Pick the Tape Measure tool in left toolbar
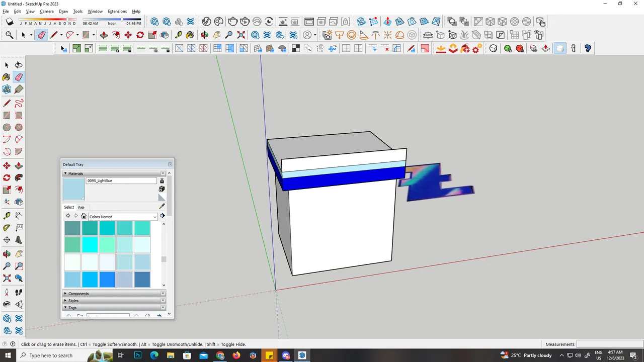Screen dimensions: 644x362 pos(7,216)
